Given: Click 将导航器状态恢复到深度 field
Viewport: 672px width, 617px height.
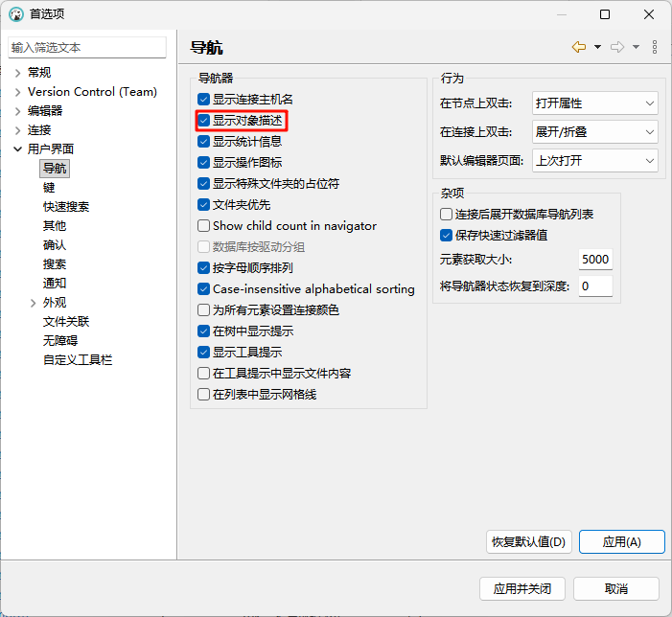Looking at the screenshot, I should (x=595, y=286).
